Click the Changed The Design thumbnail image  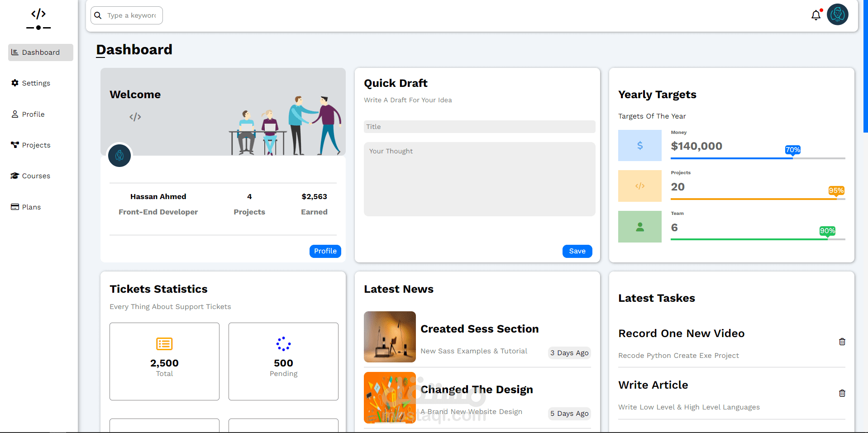point(390,398)
